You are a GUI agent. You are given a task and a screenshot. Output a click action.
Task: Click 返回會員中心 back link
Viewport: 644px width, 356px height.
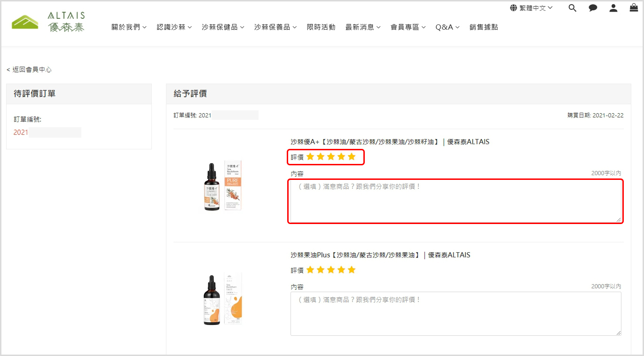[x=29, y=70]
